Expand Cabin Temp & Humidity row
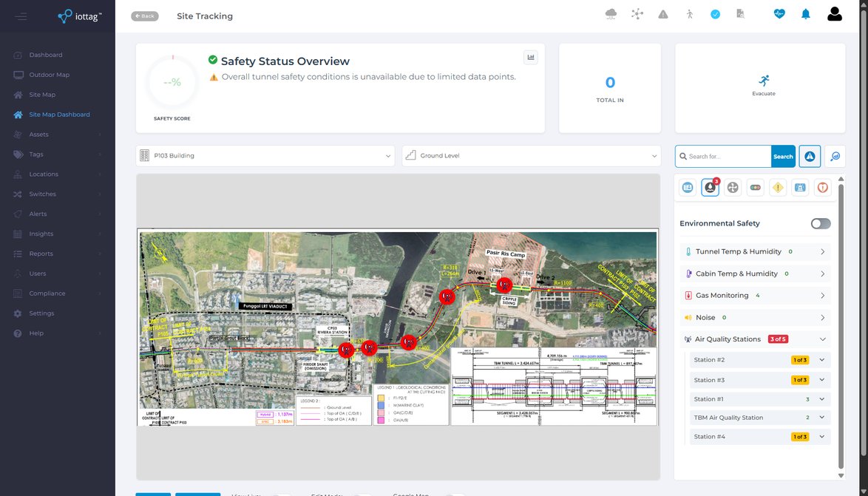Image resolution: width=868 pixels, height=496 pixels. coord(755,274)
